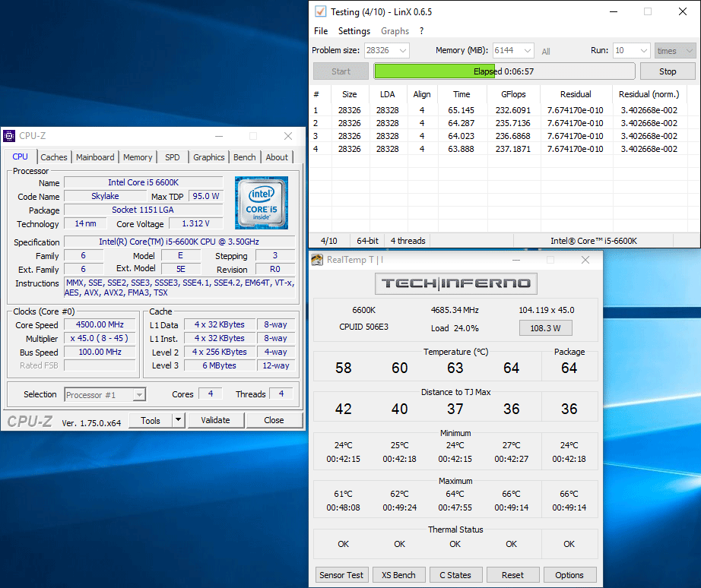Click the XS Bench button in RealTemp
The height and width of the screenshot is (588, 701).
398,575
